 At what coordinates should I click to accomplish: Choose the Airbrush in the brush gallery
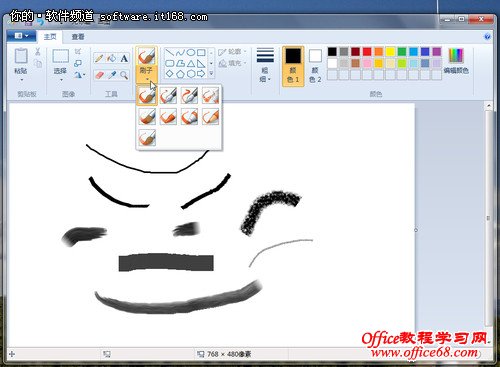click(x=210, y=96)
